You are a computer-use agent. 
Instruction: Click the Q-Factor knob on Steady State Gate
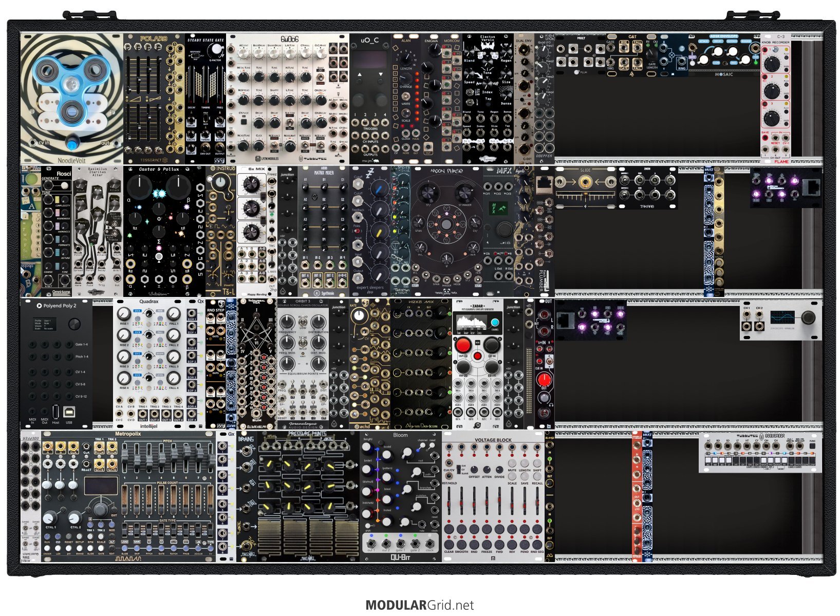point(218,49)
